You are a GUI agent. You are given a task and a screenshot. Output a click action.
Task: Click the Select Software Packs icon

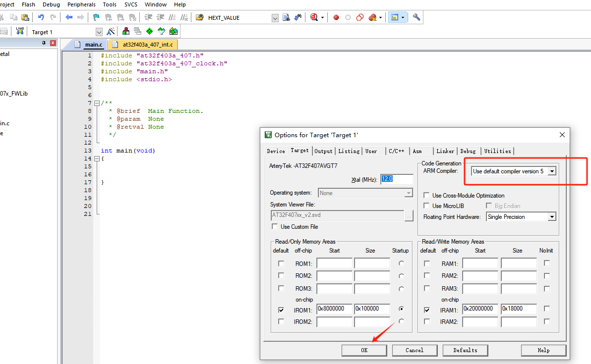(x=161, y=31)
